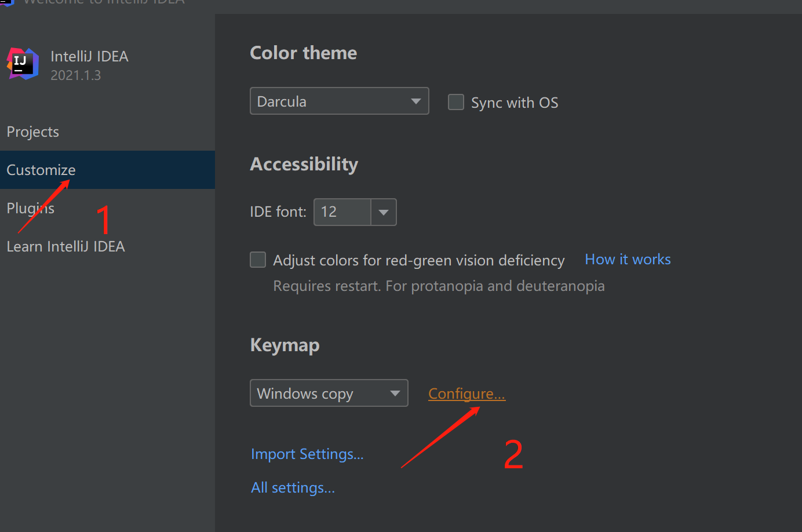Click the Accessibility heading
The height and width of the screenshot is (532, 802).
point(304,165)
